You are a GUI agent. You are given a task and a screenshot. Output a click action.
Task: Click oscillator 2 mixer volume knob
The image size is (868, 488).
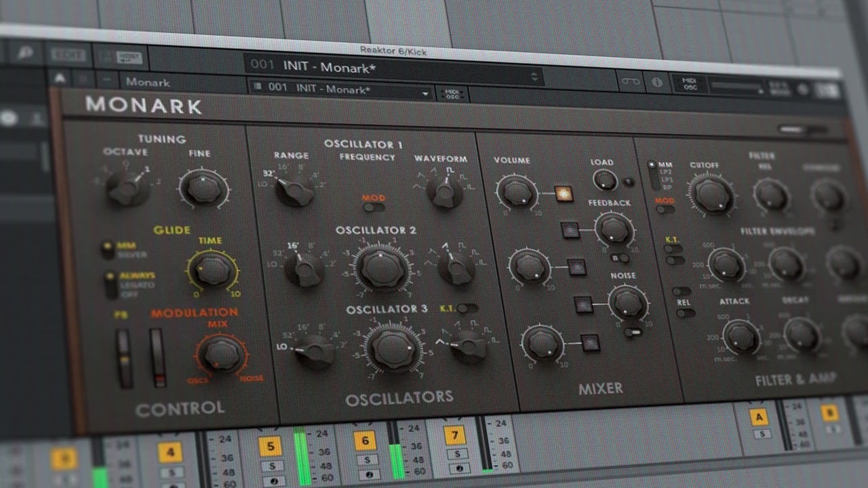pos(529,267)
